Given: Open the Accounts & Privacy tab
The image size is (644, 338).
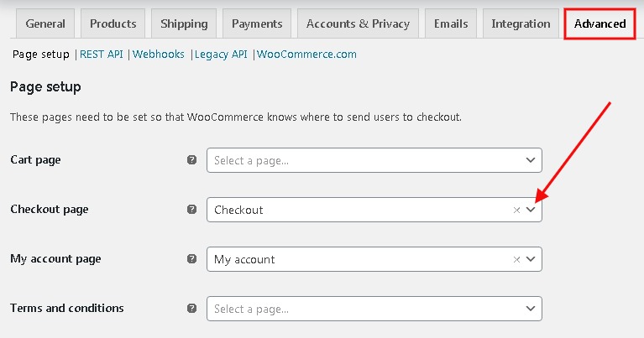Looking at the screenshot, I should click(358, 23).
